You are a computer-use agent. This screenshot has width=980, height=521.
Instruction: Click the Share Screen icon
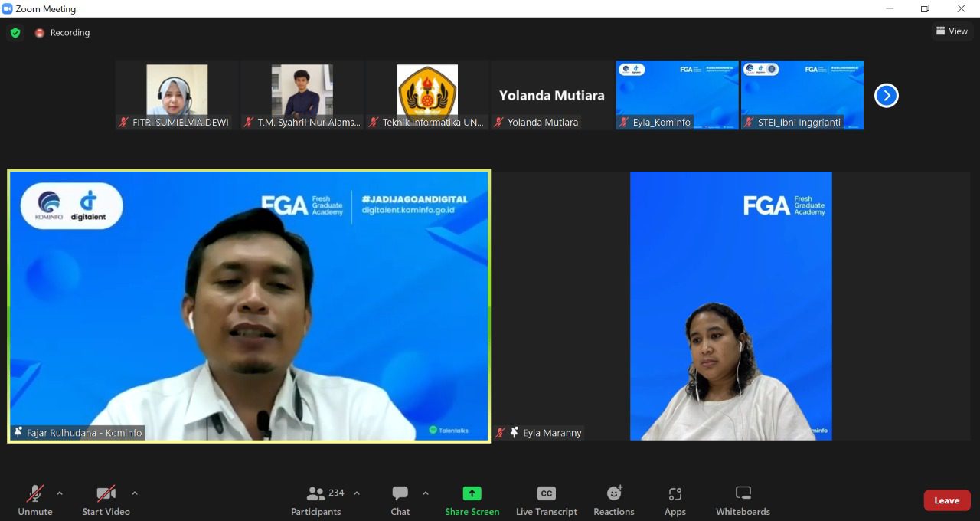point(472,493)
